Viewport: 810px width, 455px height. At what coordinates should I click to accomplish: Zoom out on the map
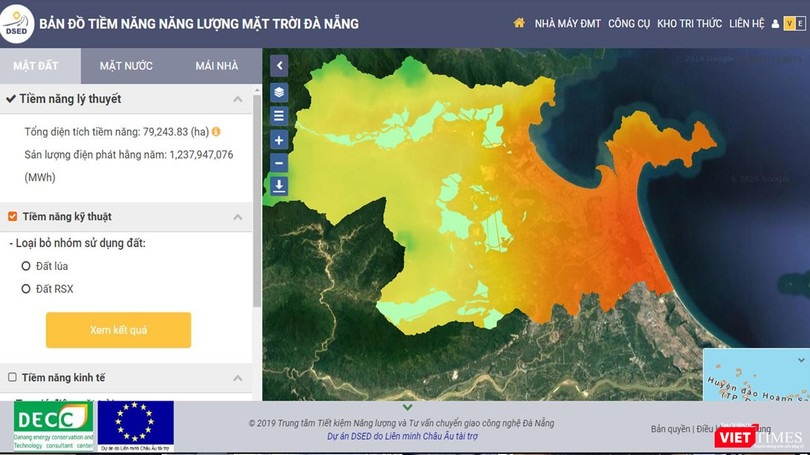pos(279,163)
